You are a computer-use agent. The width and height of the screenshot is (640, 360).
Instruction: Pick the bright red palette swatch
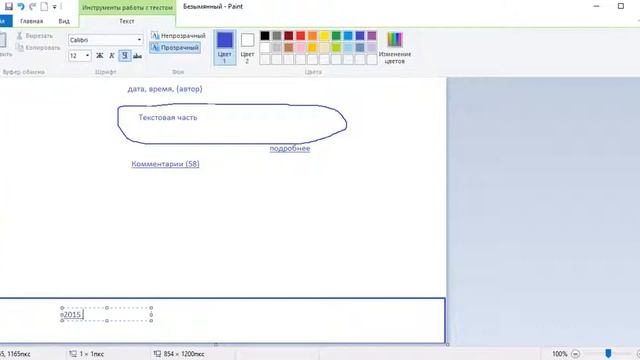click(300, 36)
